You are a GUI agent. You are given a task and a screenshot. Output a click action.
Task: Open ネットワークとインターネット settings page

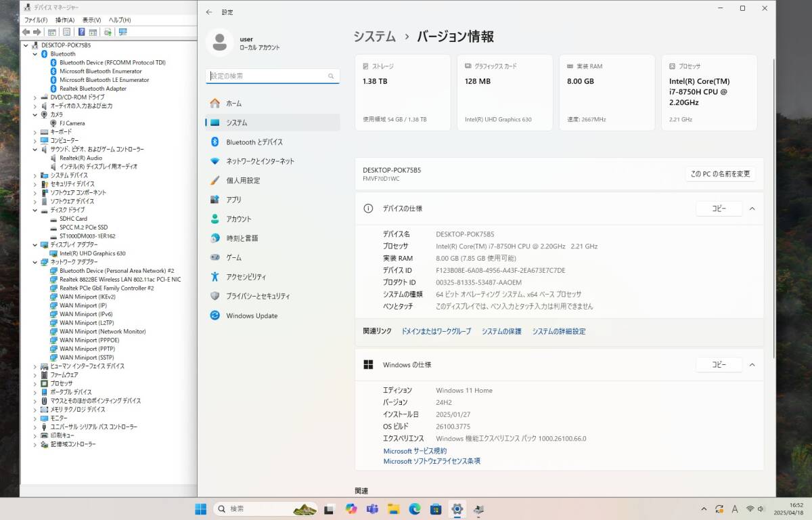273,161
